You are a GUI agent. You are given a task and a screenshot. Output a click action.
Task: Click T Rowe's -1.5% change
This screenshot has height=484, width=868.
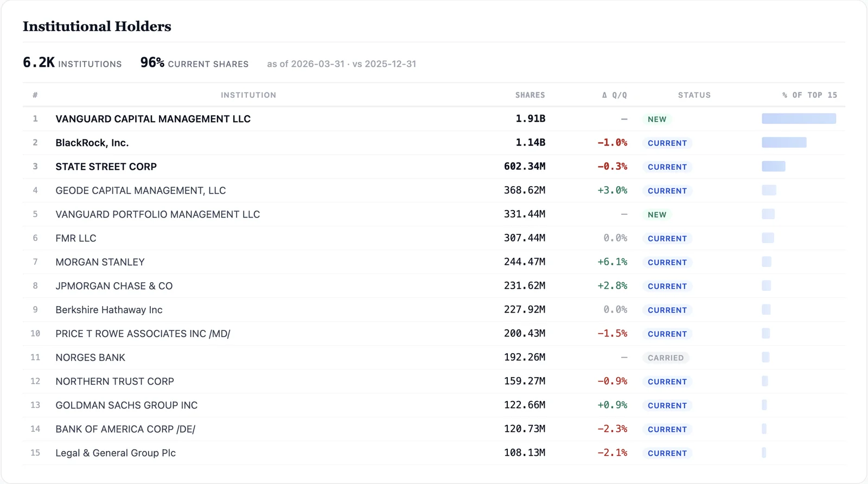612,334
